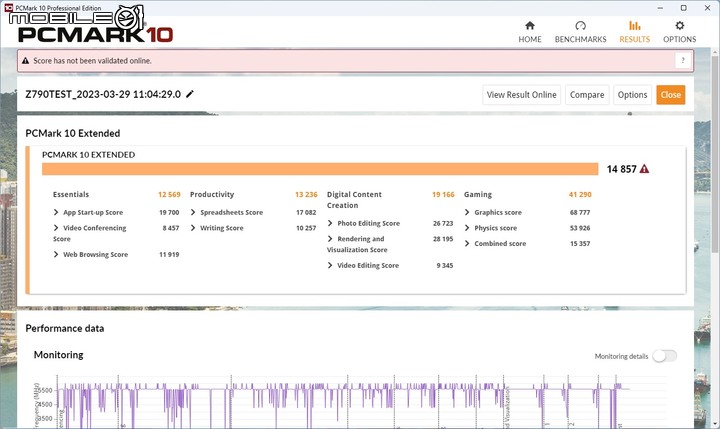Click the Monitoring heading

click(59, 355)
